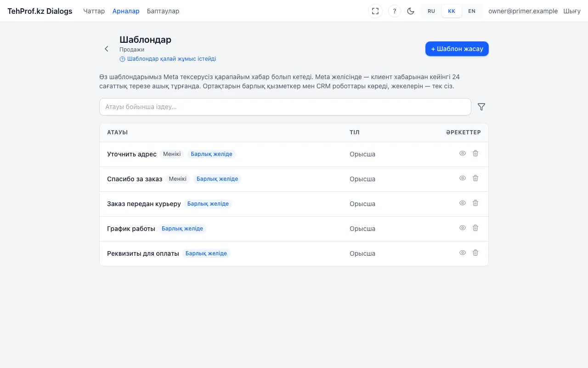Viewport: 588px width, 368px height.
Task: View the 'Заказ передан курьеру' template
Action: point(463,203)
